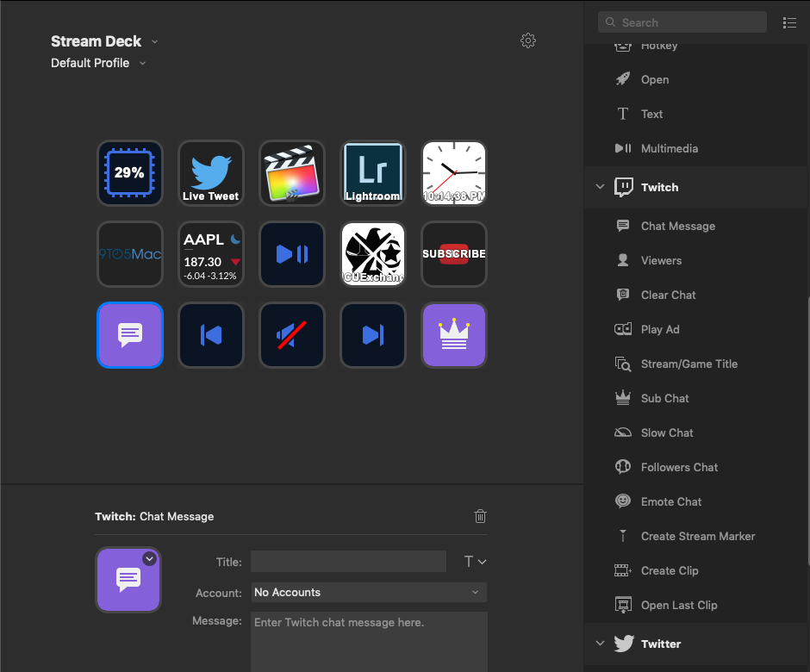Viewport: 810px width, 672px height.
Task: Click the Final Cut Pro key
Action: click(x=291, y=173)
